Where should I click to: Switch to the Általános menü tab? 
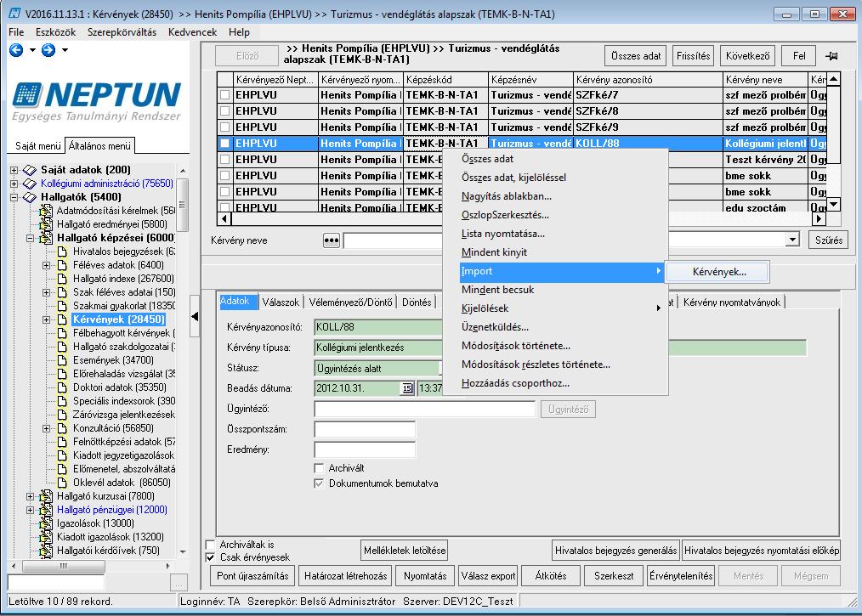click(x=99, y=146)
